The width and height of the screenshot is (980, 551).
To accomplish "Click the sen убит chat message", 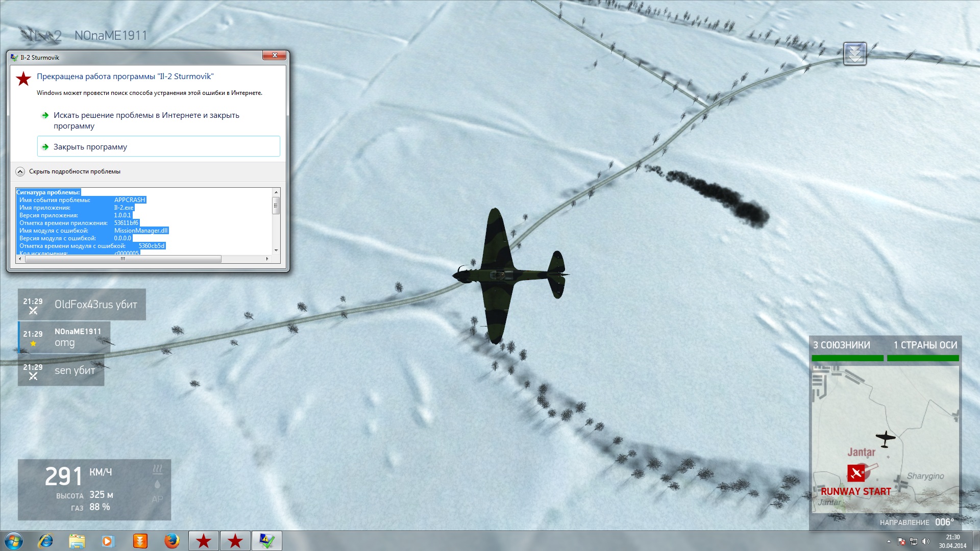I will pos(61,370).
